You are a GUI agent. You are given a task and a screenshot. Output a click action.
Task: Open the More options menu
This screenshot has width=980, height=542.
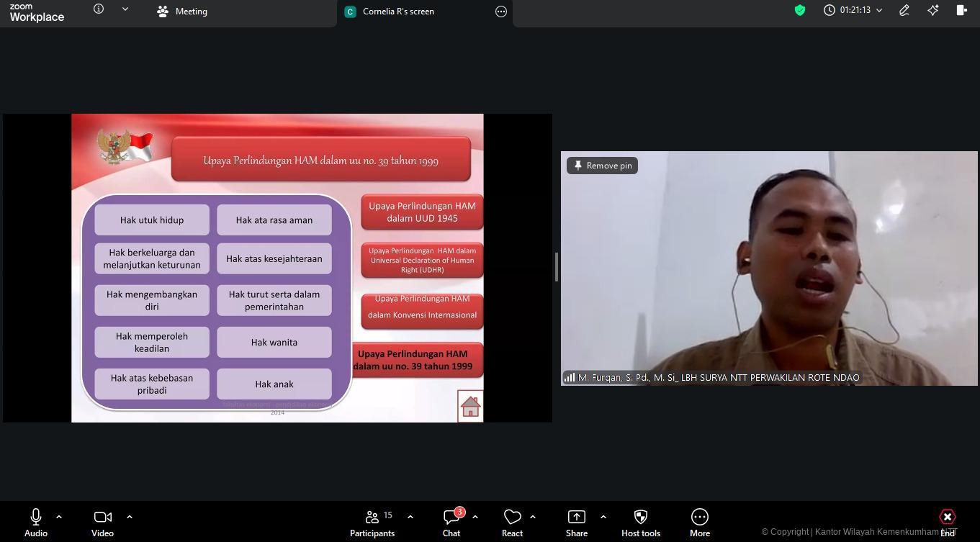(x=699, y=523)
